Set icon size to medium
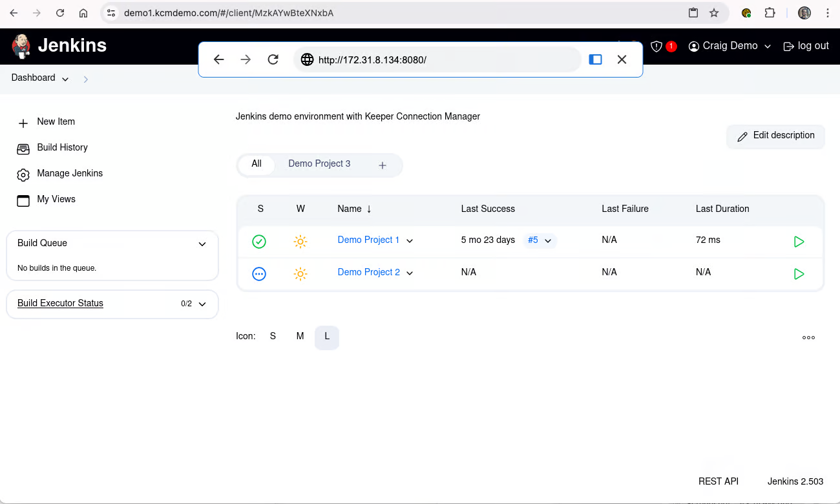The width and height of the screenshot is (840, 504). [x=300, y=337]
